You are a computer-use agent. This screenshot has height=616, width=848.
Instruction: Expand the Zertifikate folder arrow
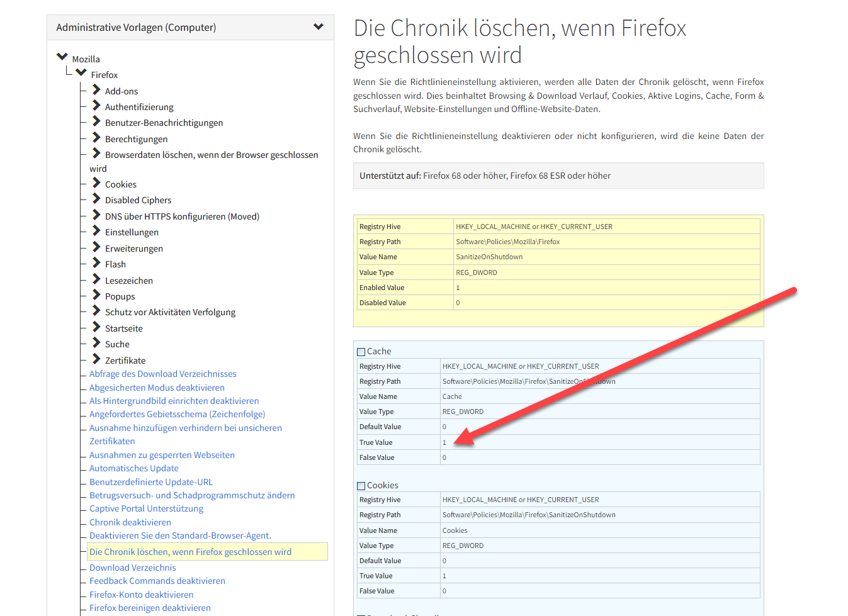[x=96, y=359]
